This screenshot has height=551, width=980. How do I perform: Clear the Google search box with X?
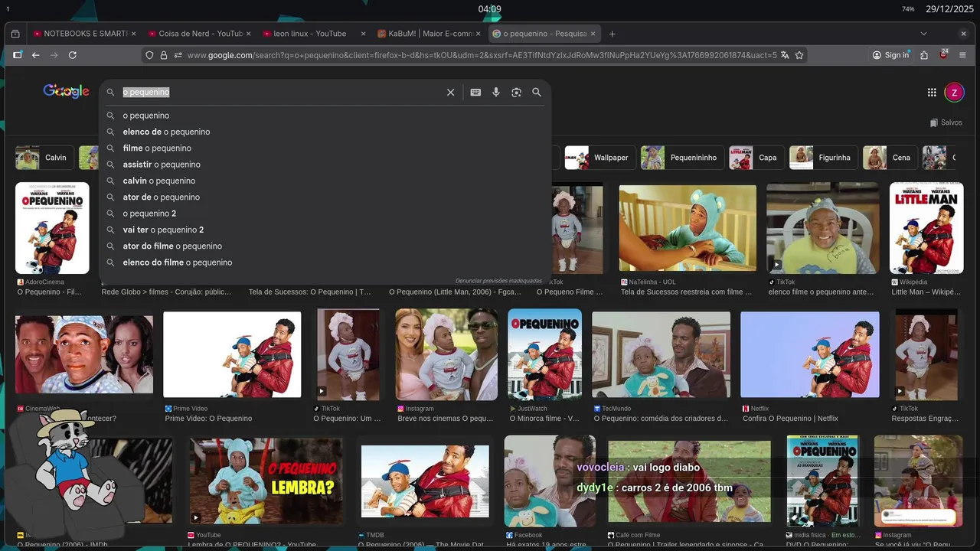[450, 92]
